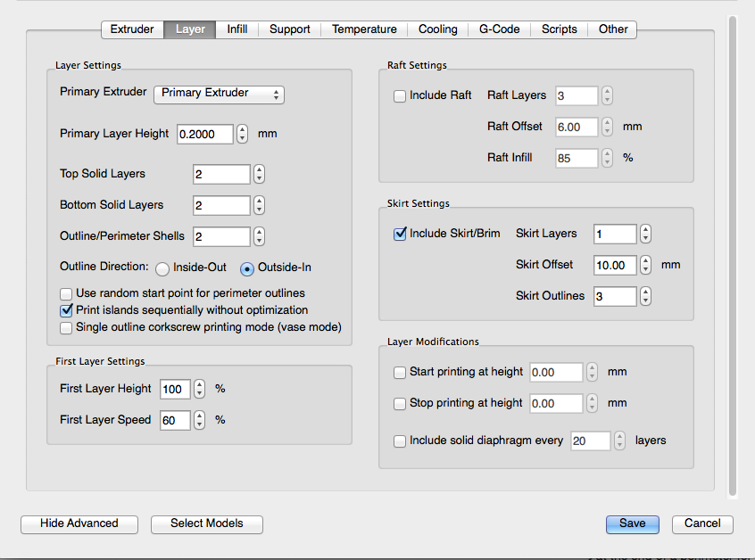Enable Include solid diaphragm every 20 layers
This screenshot has width=755, height=560.
[x=399, y=441]
